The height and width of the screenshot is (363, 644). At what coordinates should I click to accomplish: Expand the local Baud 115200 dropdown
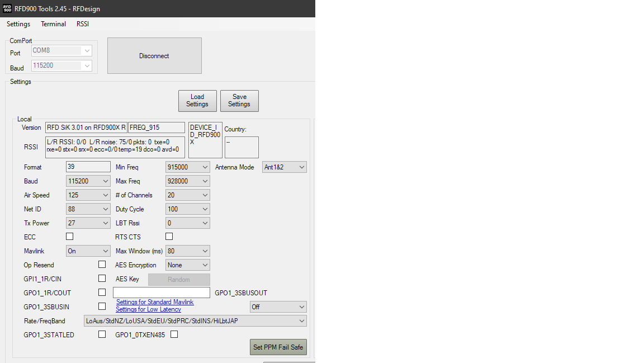(x=88, y=181)
